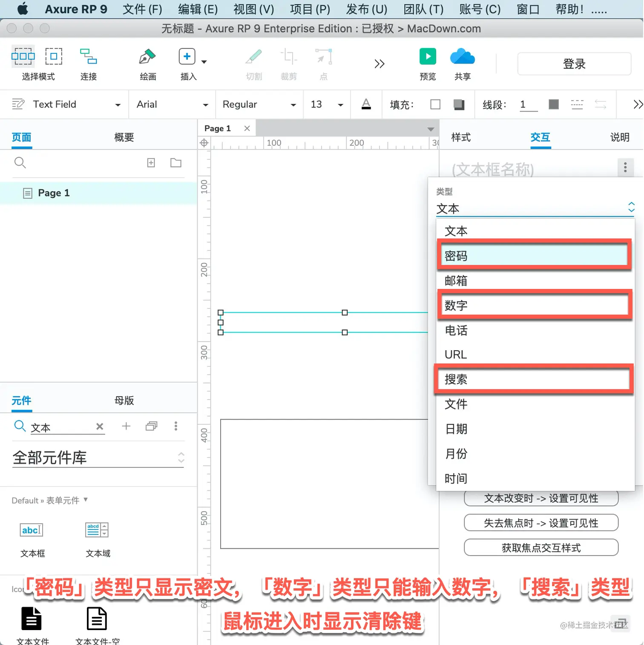Click the line color swatch

[x=554, y=104]
